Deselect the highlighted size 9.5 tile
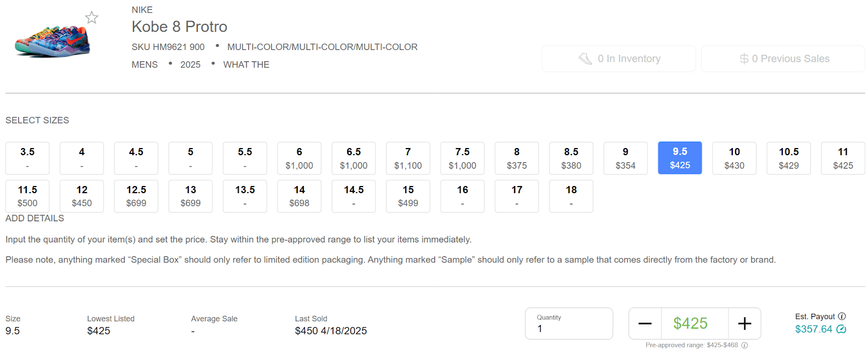The height and width of the screenshot is (352, 868). [680, 158]
